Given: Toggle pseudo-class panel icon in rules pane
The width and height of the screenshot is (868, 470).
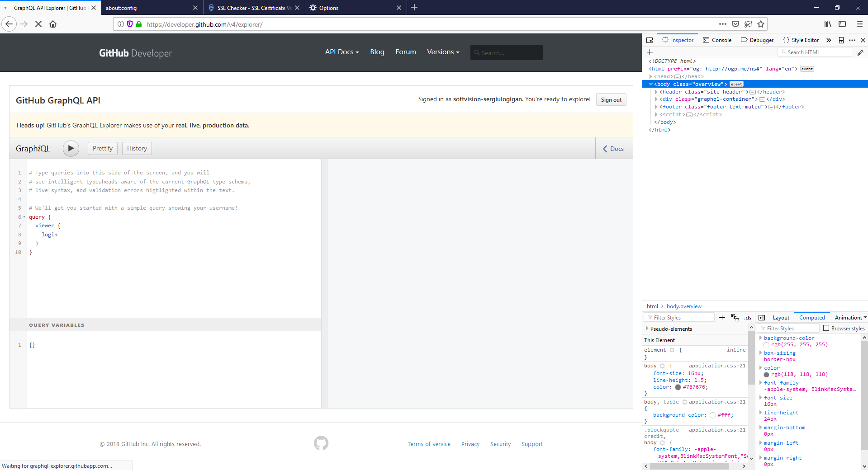Looking at the screenshot, I should [x=735, y=318].
